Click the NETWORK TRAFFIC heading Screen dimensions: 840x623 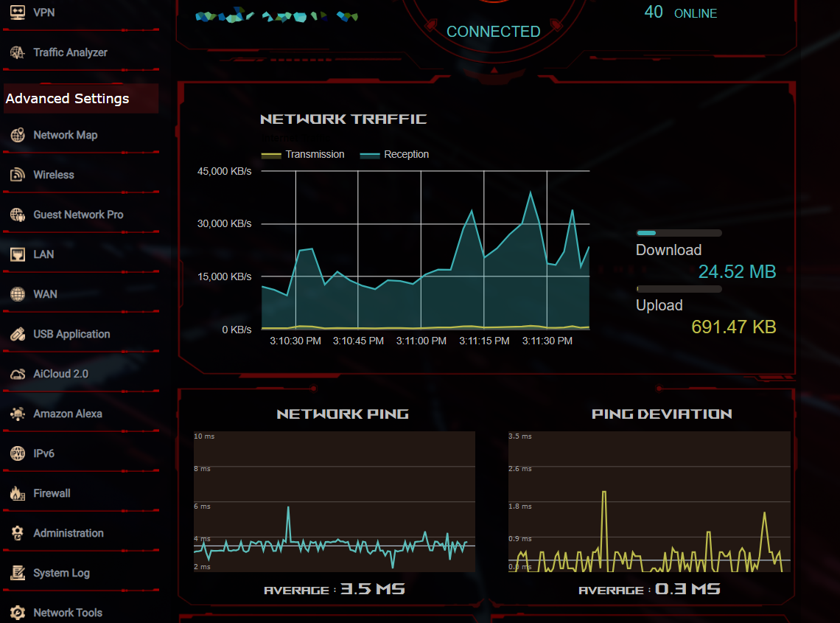pyautogui.click(x=343, y=119)
